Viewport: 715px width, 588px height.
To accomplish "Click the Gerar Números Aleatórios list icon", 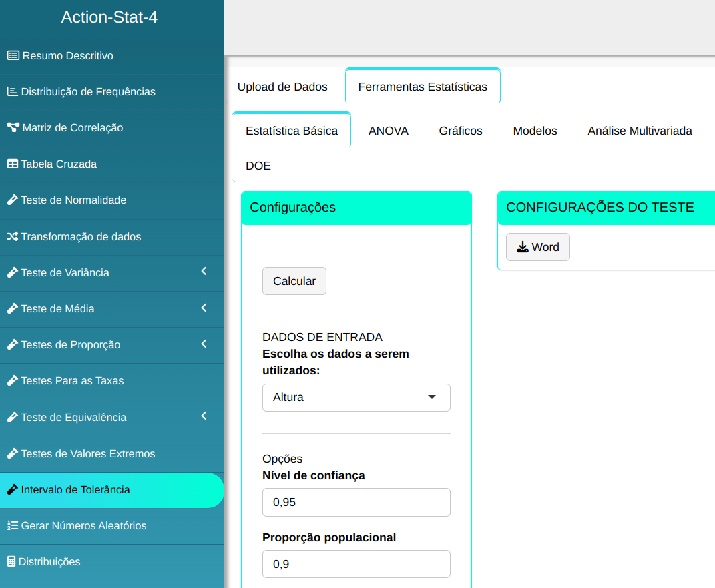I will click(x=12, y=526).
